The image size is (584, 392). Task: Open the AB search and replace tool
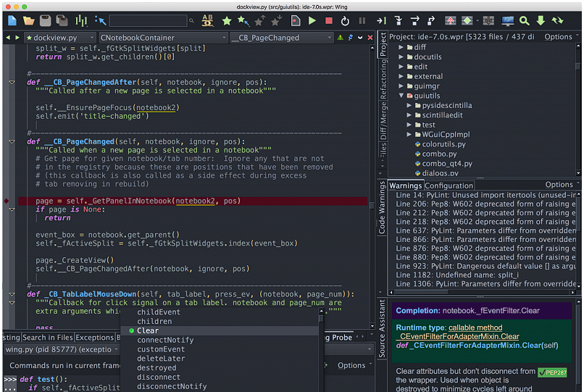coord(207,20)
